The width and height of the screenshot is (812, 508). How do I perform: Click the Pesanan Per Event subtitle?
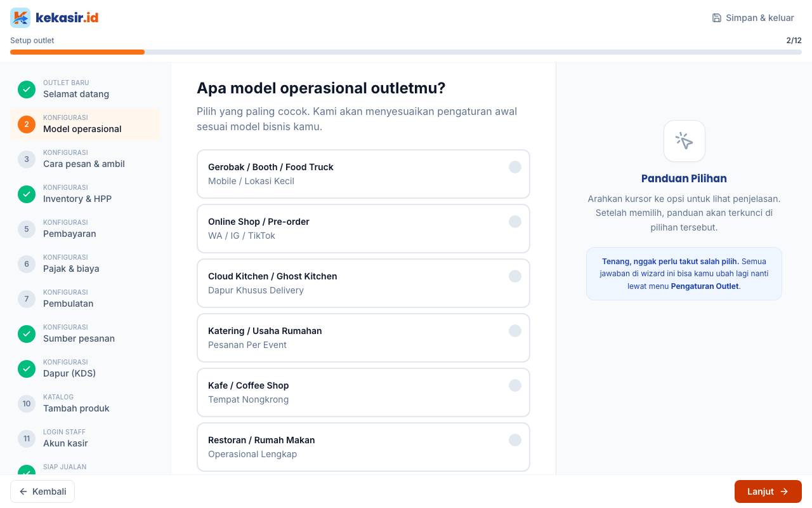pyautogui.click(x=247, y=345)
